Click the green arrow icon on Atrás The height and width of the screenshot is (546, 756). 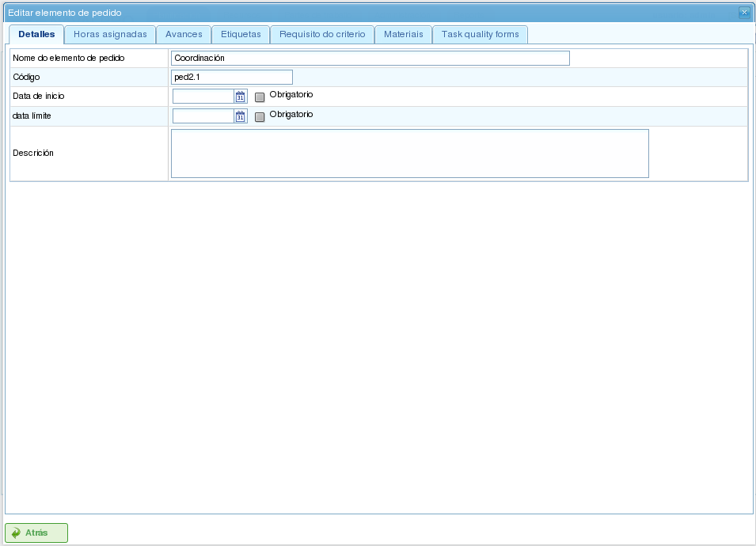[x=16, y=533]
